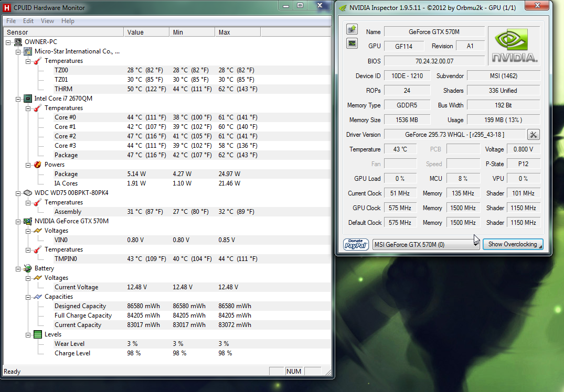
Task: Click the Driver Version field
Action: [455, 135]
